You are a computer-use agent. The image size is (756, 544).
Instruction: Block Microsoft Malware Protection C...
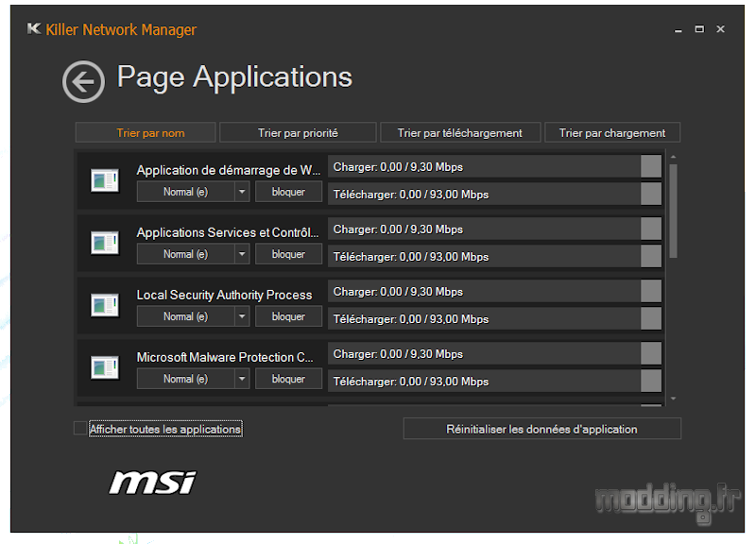coord(288,379)
